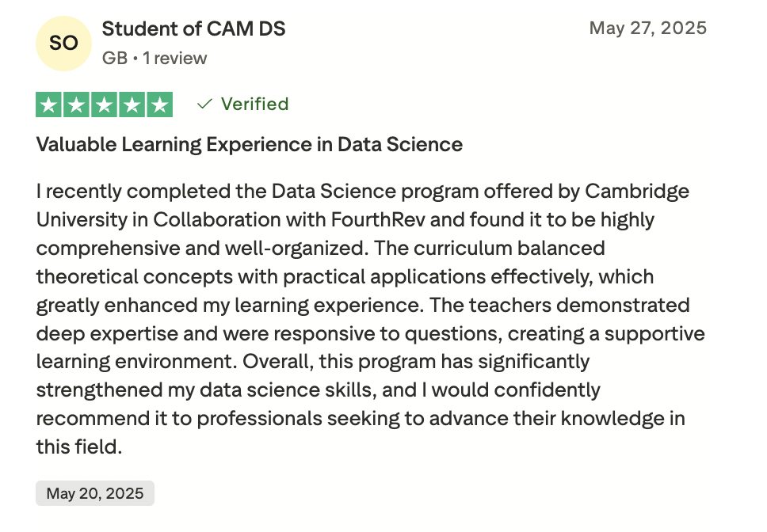Click 'Cambridge' at end of first line

[636, 191]
